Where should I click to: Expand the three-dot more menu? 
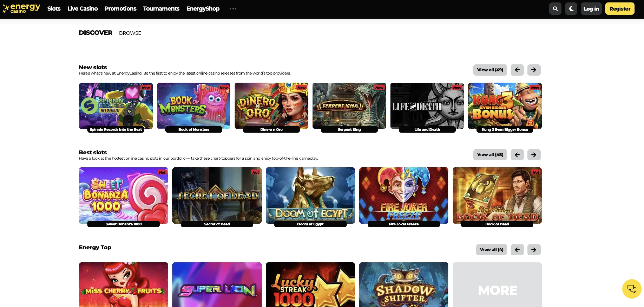[x=233, y=9]
